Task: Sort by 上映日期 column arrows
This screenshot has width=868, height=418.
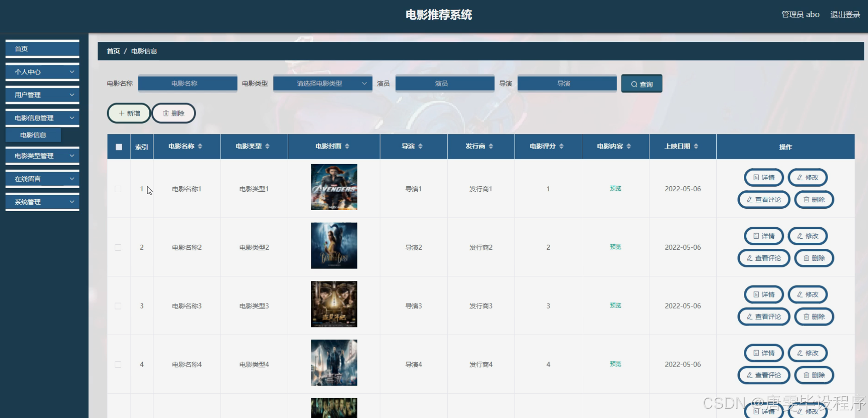Action: pos(696,146)
